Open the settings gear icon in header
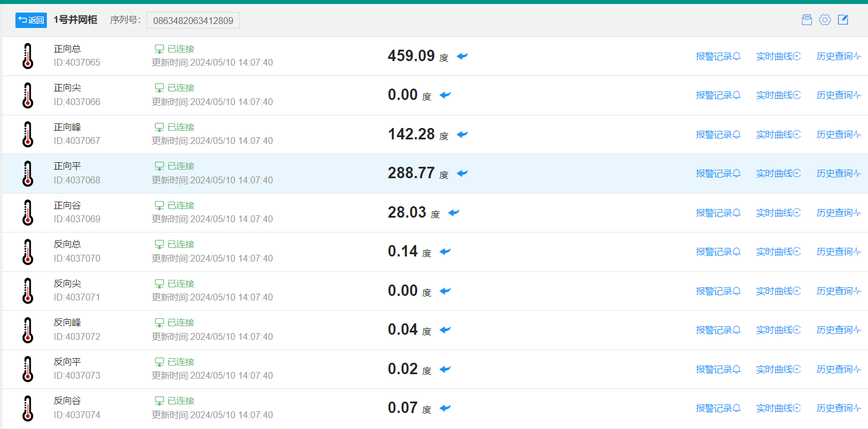 (825, 20)
